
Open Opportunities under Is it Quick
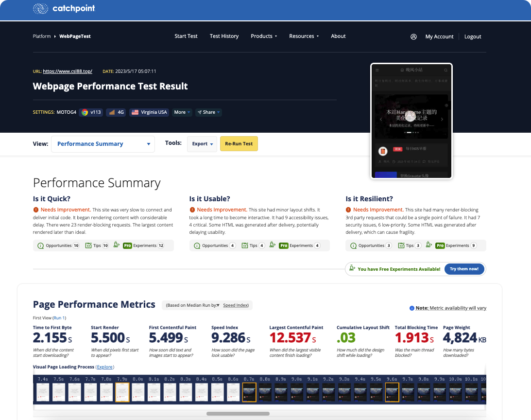click(x=58, y=245)
